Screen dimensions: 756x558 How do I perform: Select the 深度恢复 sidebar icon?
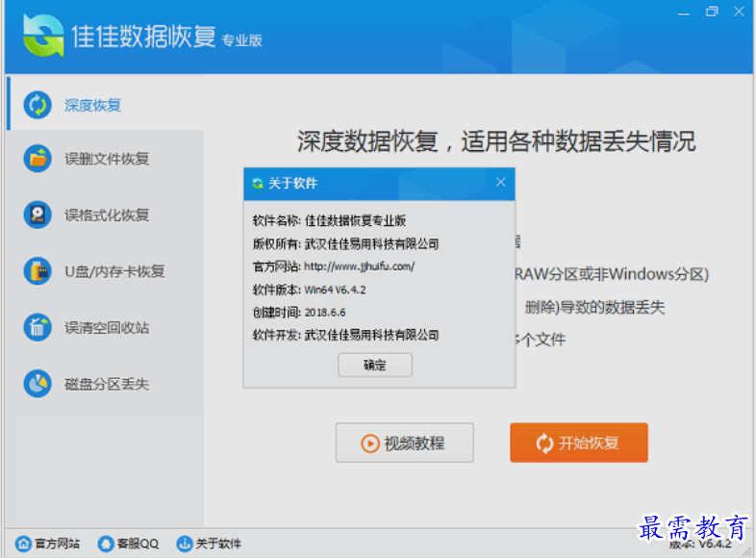[38, 105]
